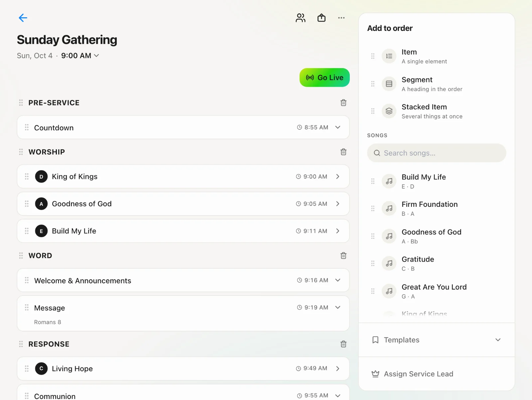Open Living Hope details chevron
Viewport: 532px width, 400px height.
pos(338,368)
